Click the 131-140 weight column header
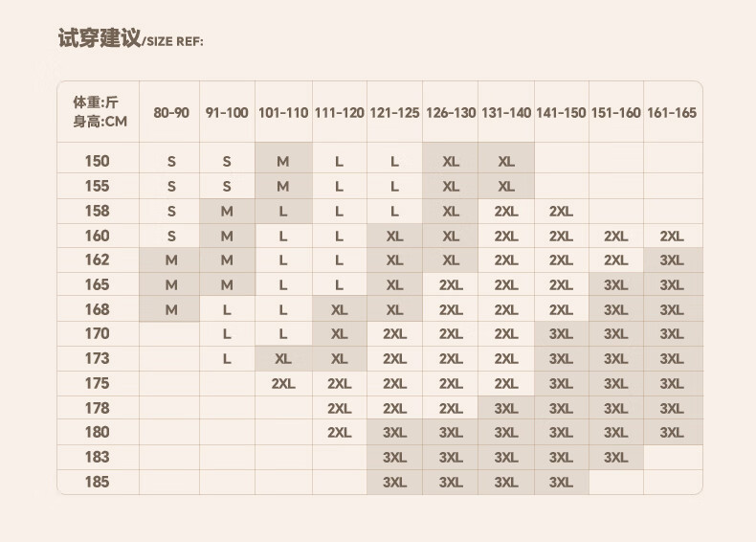The image size is (756, 542). click(506, 113)
